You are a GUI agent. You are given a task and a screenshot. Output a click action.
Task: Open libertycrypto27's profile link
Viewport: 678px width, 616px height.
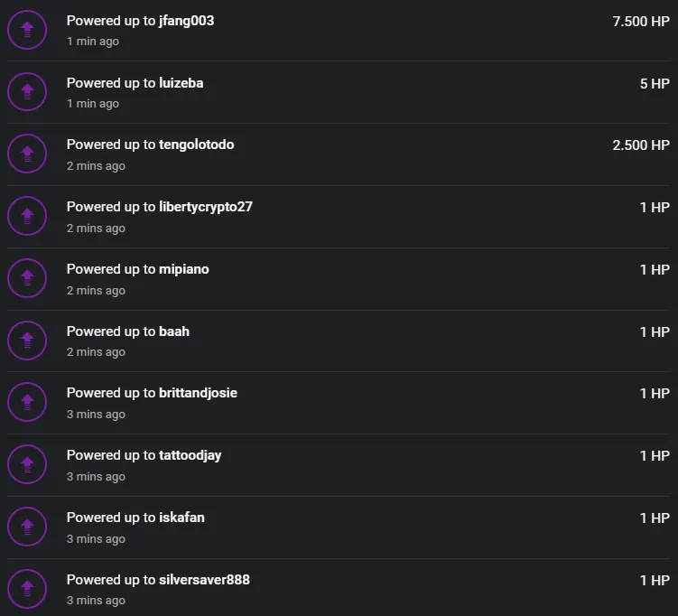click(x=206, y=207)
